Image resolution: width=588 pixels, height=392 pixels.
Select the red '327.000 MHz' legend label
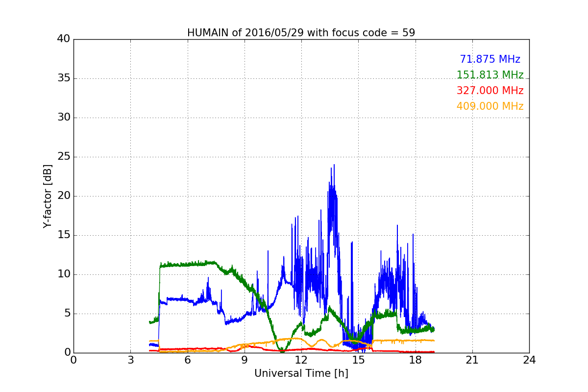pos(490,91)
